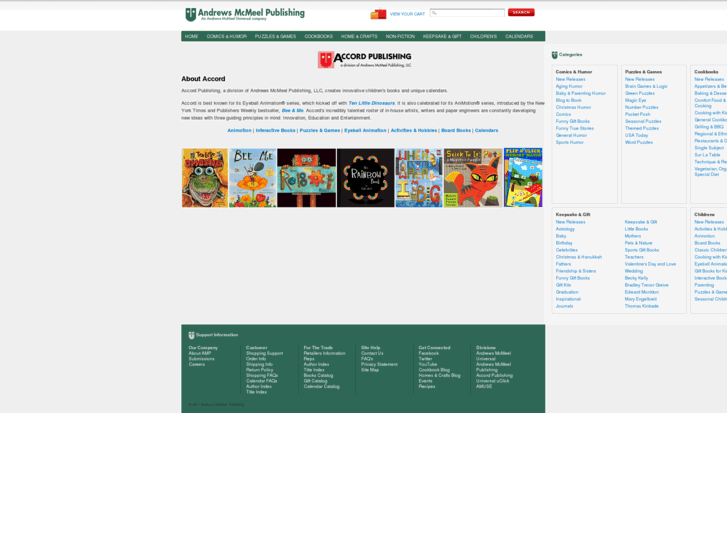Select the Board Books link under About Accord
Image resolution: width=727 pixels, height=545 pixels.
coord(456,130)
